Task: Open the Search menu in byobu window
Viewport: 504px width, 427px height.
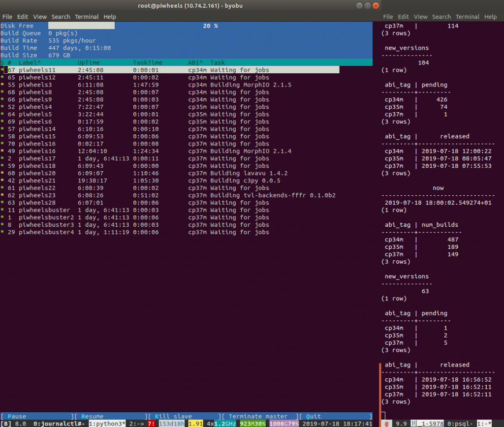Action: (61, 17)
